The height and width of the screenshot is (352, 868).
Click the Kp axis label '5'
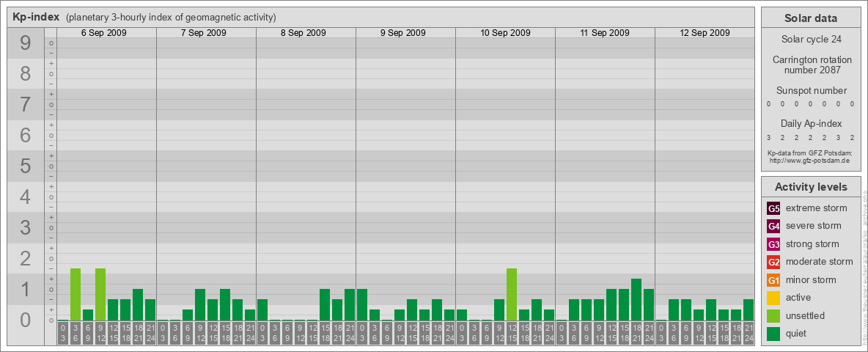coord(25,166)
